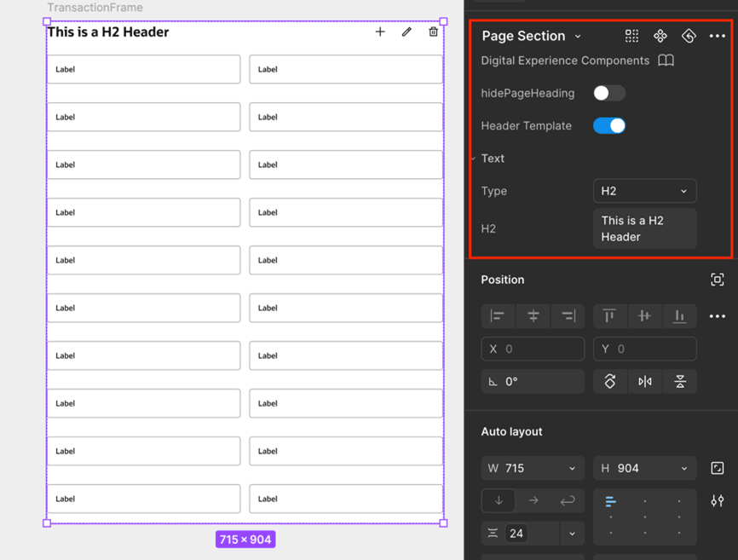The image size is (738, 560).
Task: Click the plus icon beside the H2 header
Action: click(x=380, y=32)
